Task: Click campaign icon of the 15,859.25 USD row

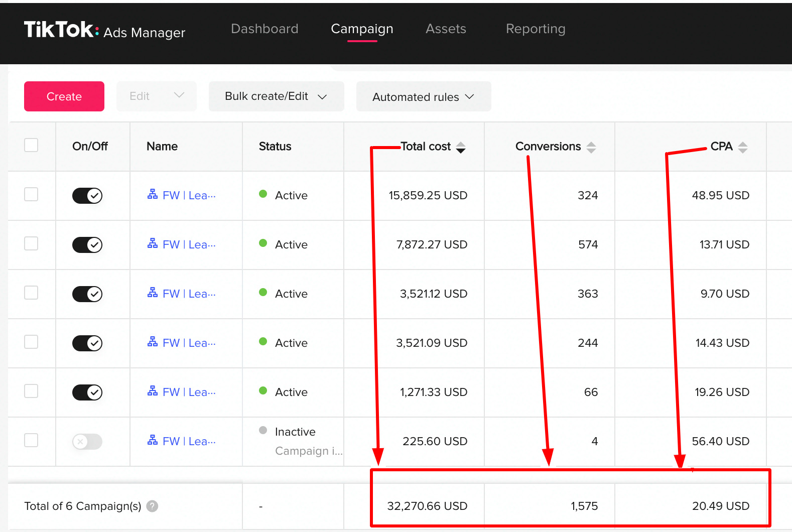Action: pos(152,195)
